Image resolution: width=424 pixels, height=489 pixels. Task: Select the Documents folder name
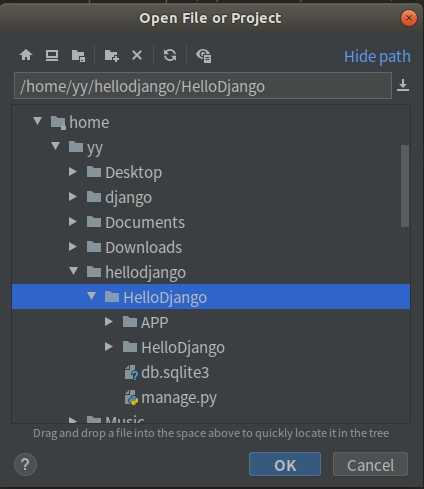pos(145,222)
